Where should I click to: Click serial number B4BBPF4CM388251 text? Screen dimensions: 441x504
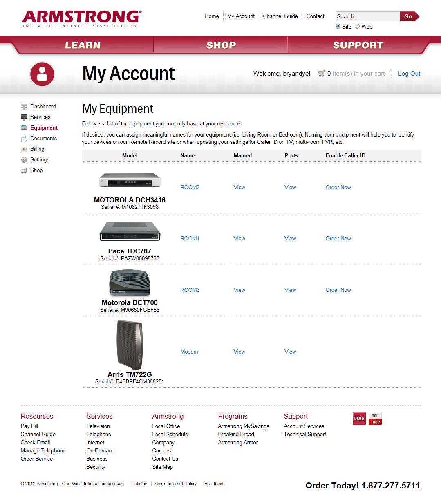click(140, 382)
